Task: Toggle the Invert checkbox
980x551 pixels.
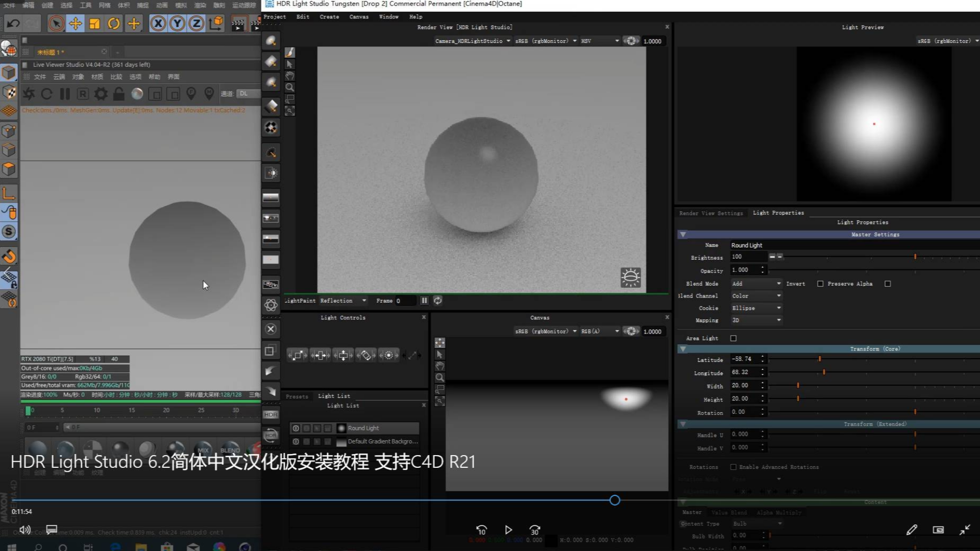Action: (820, 284)
